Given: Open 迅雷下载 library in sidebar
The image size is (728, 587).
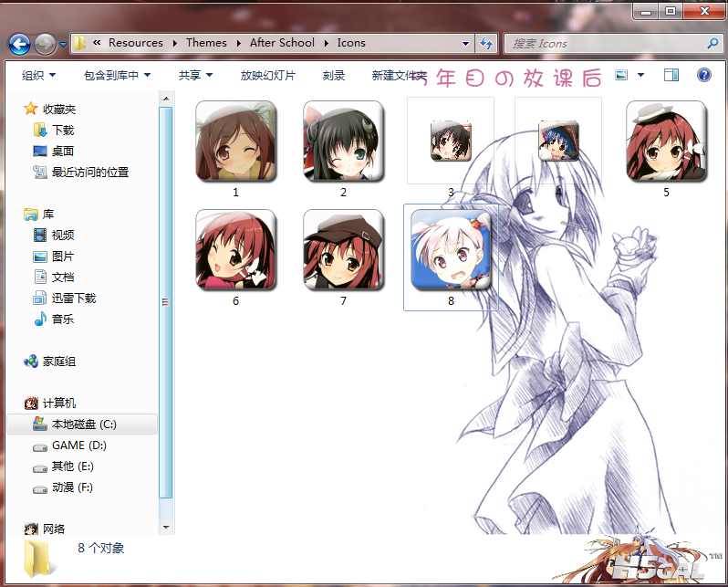Looking at the screenshot, I should tap(65, 299).
